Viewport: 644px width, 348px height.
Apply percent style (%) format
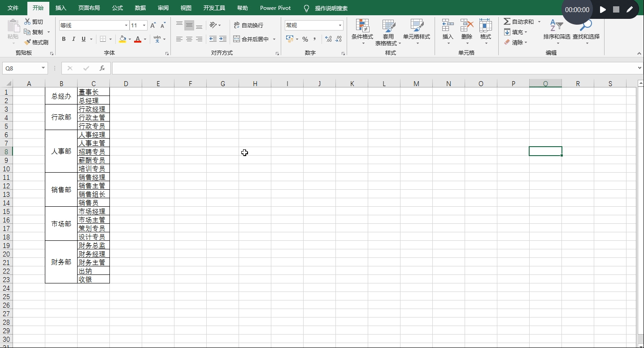(305, 39)
